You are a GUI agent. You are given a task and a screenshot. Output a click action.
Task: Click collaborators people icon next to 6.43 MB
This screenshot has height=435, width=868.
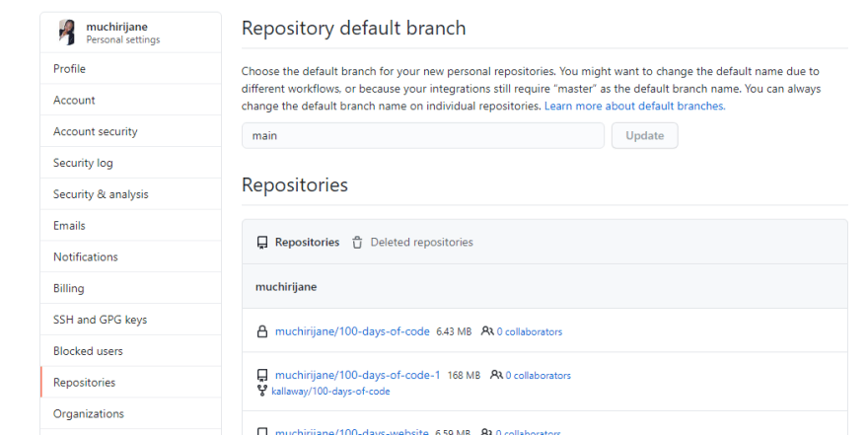pos(487,331)
